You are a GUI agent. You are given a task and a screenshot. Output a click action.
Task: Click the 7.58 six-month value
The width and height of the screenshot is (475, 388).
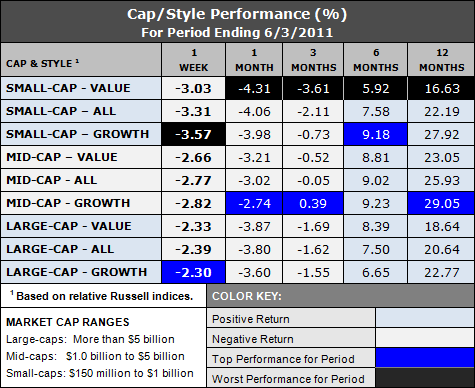pyautogui.click(x=376, y=111)
